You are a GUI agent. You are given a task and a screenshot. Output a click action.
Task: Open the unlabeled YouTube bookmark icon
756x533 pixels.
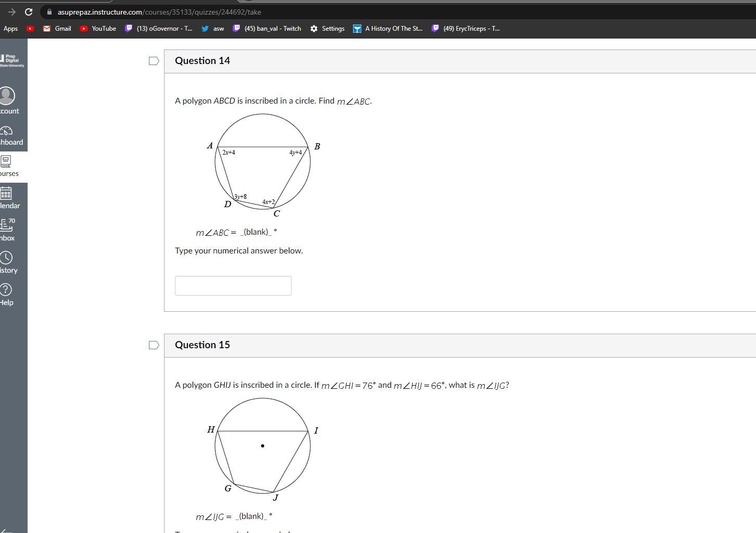[x=30, y=29]
